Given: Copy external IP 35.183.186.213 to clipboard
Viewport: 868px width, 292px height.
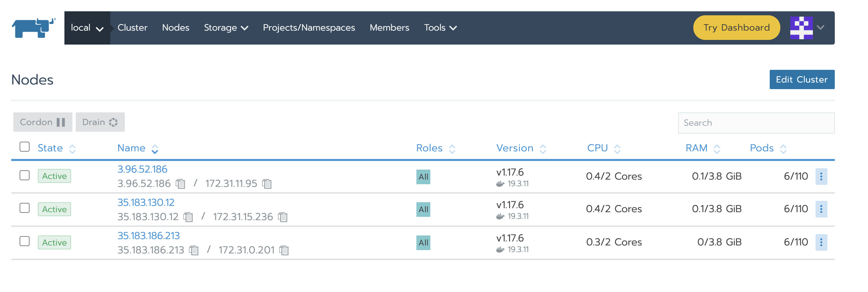Looking at the screenshot, I should click(x=194, y=250).
